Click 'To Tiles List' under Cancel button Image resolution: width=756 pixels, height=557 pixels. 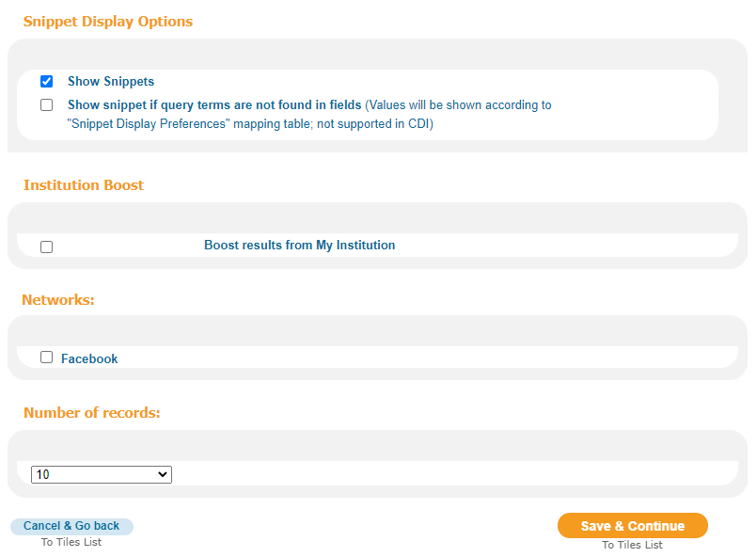[x=71, y=542]
